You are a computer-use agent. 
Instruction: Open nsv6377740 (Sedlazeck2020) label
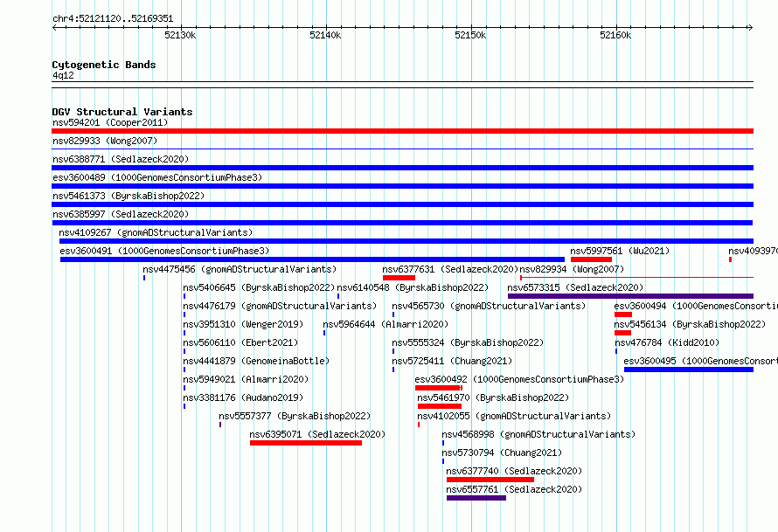coord(514,471)
